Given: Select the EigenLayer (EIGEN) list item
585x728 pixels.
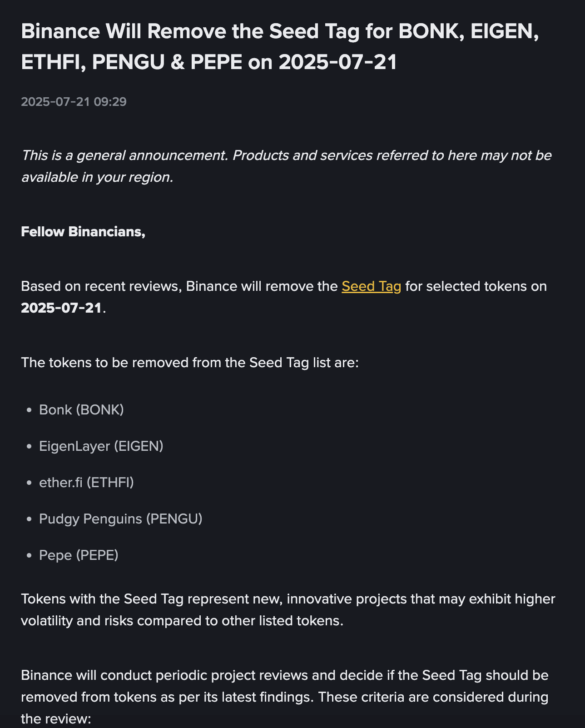Looking at the screenshot, I should pyautogui.click(x=101, y=446).
